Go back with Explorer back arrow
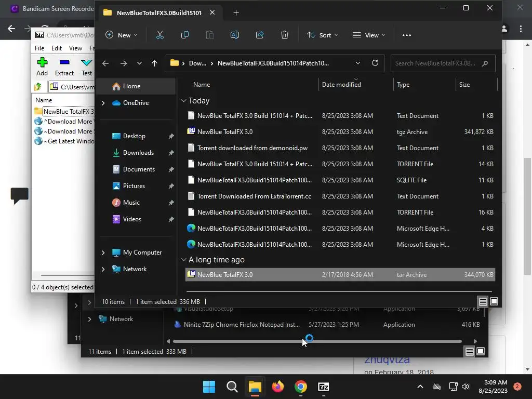 (105, 63)
